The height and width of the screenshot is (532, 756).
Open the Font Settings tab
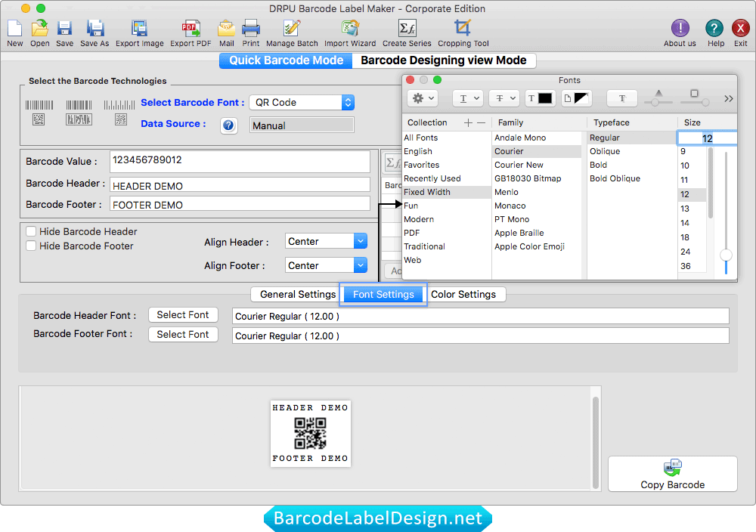(383, 295)
